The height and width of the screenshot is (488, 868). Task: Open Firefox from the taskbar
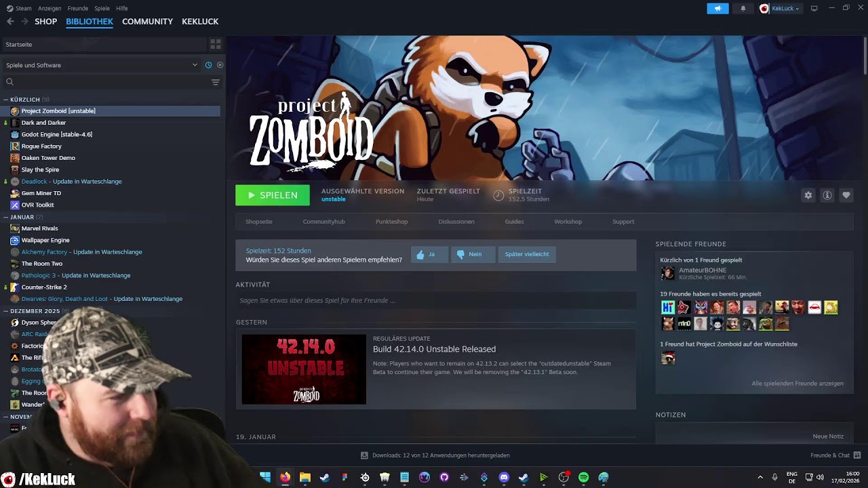point(285,477)
